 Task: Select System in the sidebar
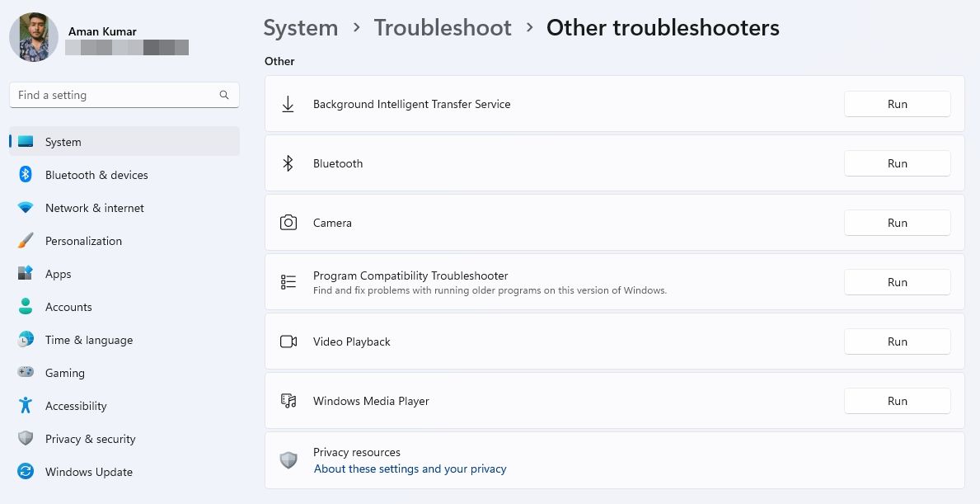click(x=63, y=142)
